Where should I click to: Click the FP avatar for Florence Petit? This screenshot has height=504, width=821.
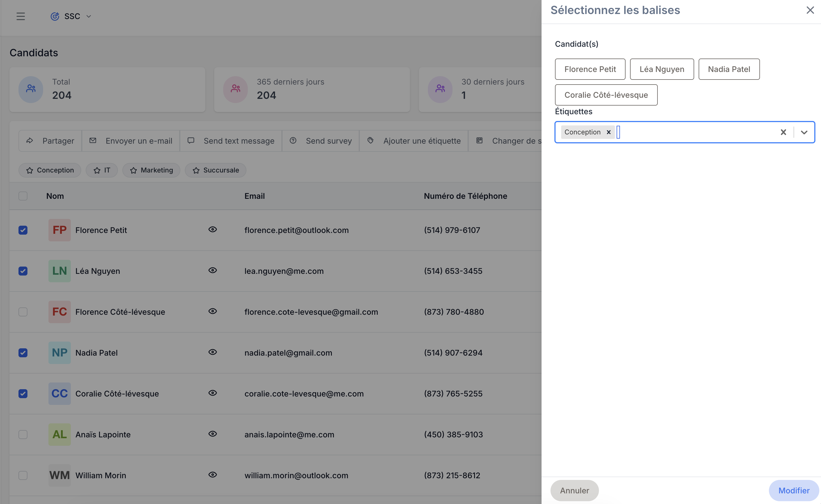tap(60, 230)
